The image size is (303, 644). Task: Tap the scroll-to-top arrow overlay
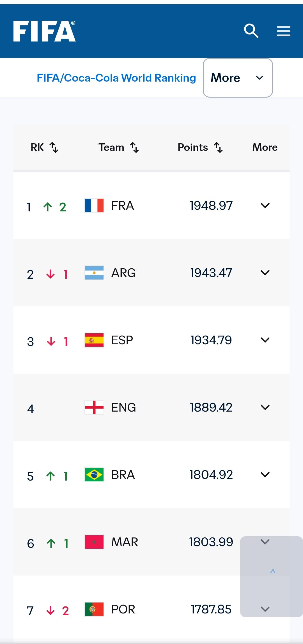coord(272,571)
